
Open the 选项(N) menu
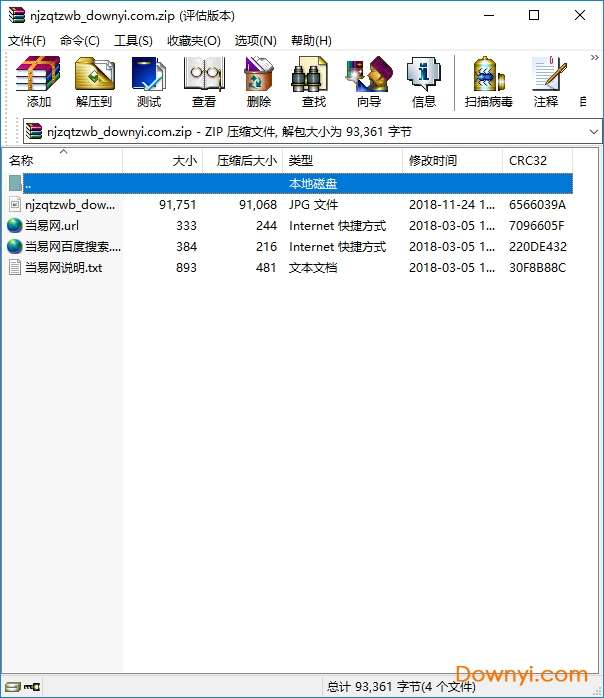255,41
